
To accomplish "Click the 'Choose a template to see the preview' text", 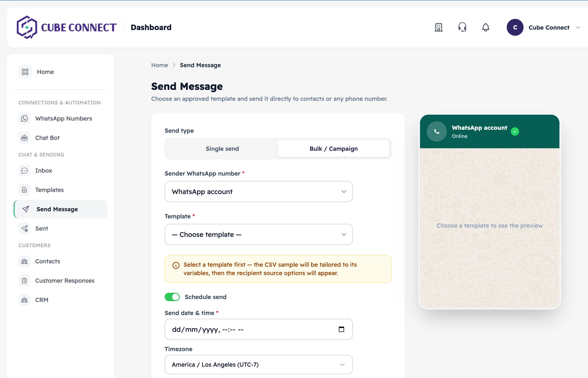I will click(489, 226).
